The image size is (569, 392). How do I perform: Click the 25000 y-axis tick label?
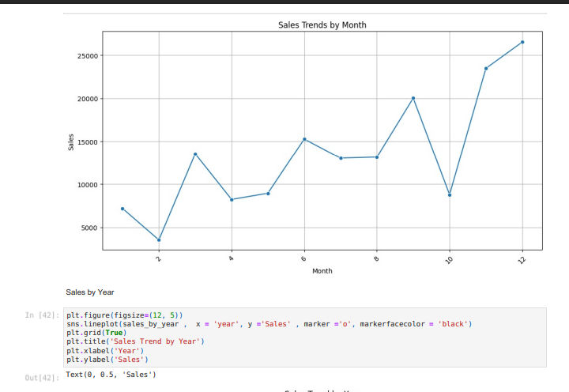click(x=88, y=56)
